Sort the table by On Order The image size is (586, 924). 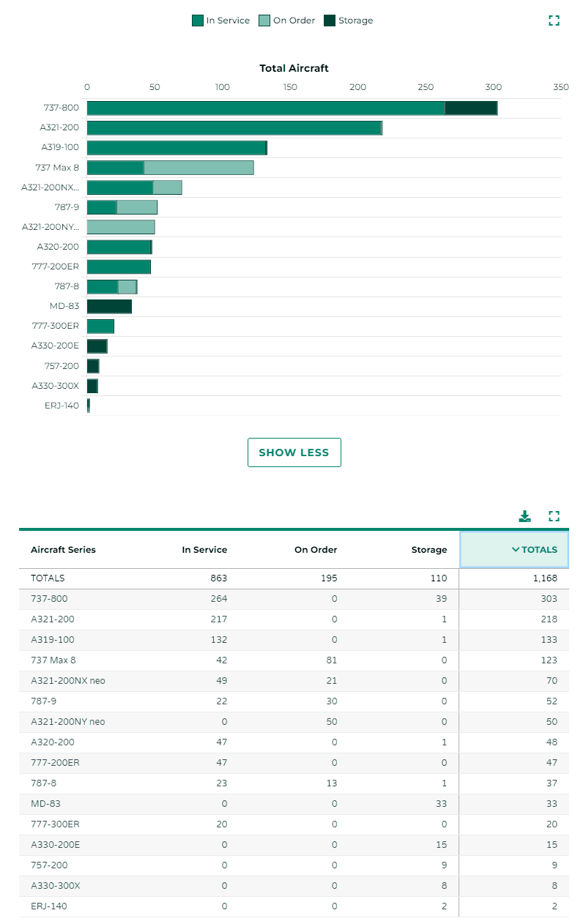[x=316, y=550]
